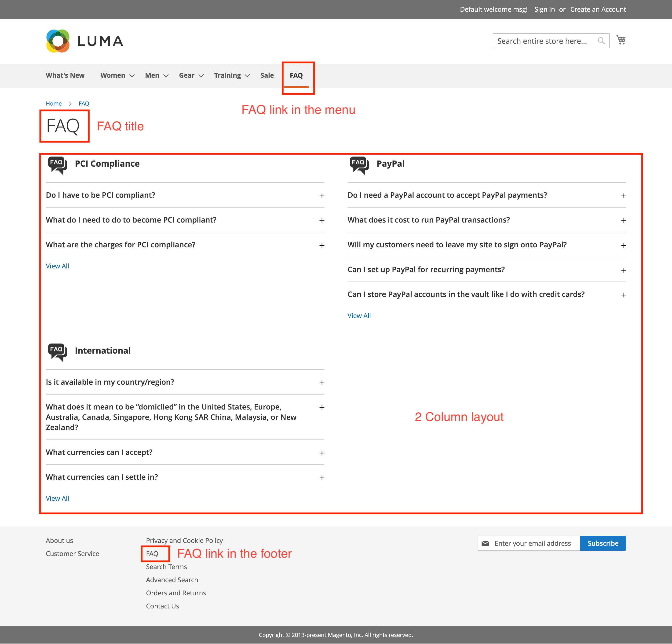Image resolution: width=672 pixels, height=644 pixels.
Task: Select FAQ in the top navigation menu
Action: click(296, 75)
